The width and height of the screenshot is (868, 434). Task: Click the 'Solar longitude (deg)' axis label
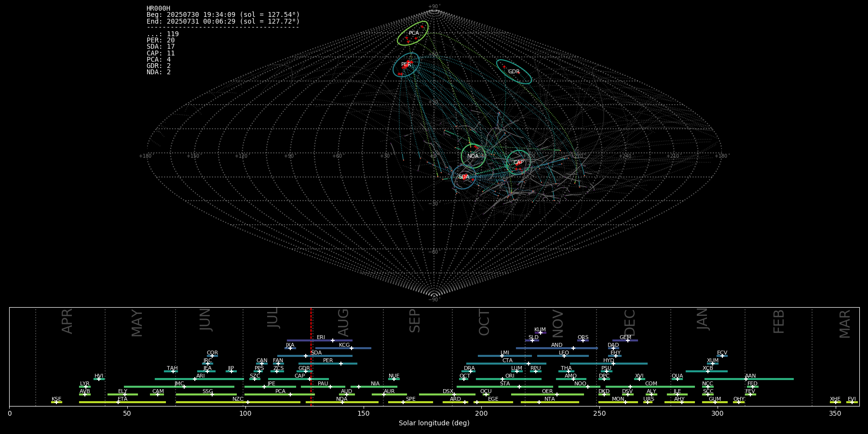coord(434,423)
